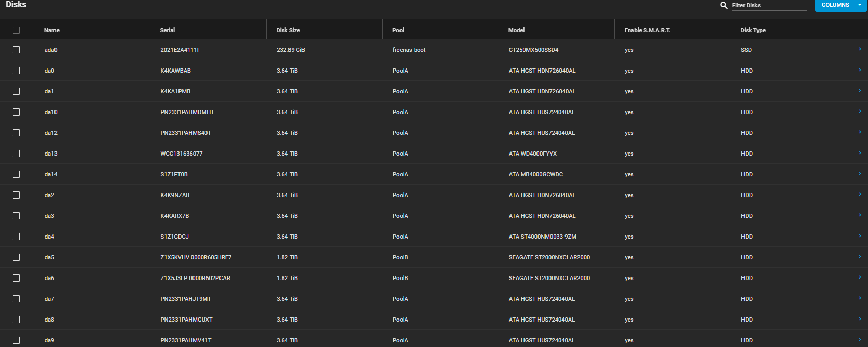Click serial WCC131636077

pos(182,154)
